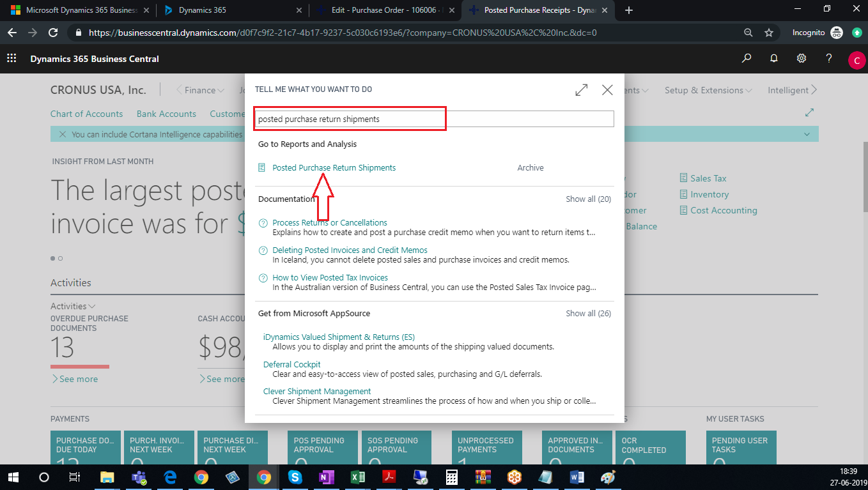Click See more under Overdue Purchase Documents
Image resolution: width=868 pixels, height=490 pixels.
click(74, 379)
